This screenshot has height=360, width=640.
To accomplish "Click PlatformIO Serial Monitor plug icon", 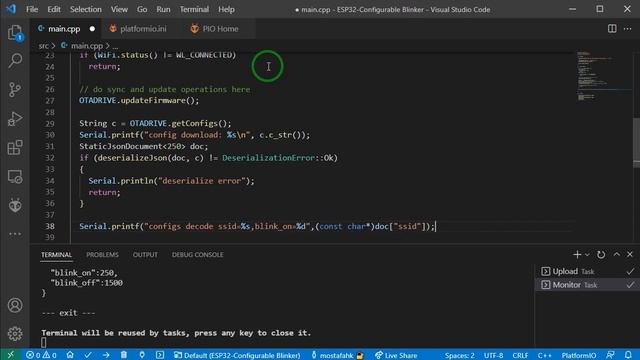I will [x=142, y=355].
